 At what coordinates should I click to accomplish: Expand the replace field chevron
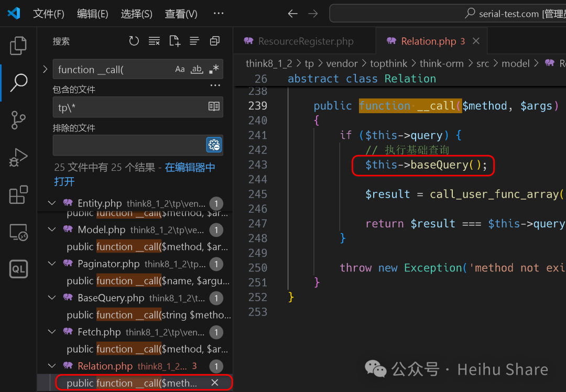point(45,69)
